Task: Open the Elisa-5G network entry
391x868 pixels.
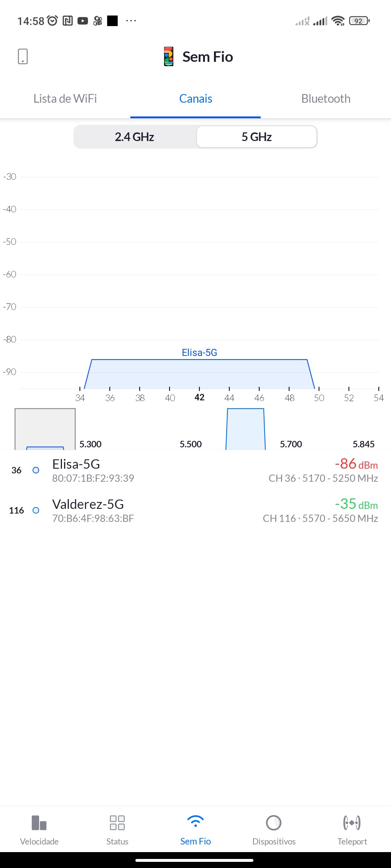Action: coord(195,470)
